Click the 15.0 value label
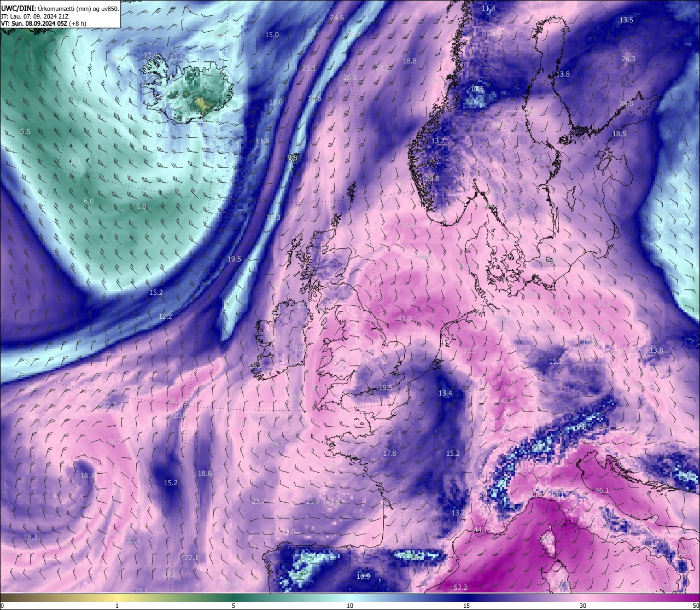700x610 pixels. point(272,34)
